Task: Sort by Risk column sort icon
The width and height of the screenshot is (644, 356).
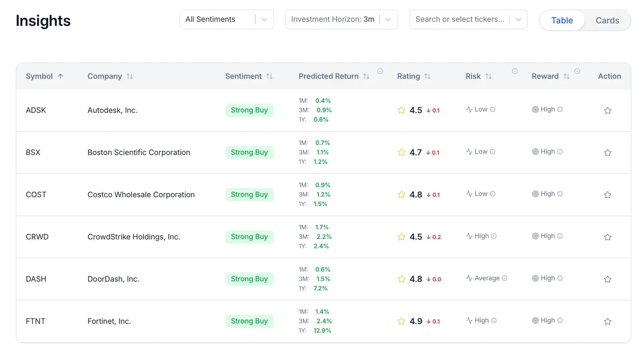Action: pos(488,76)
